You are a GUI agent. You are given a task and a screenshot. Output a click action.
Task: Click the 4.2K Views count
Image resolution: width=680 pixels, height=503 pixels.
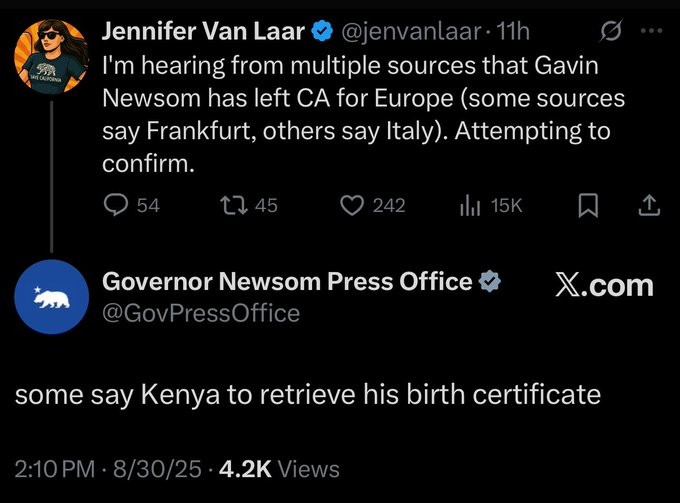coord(279,469)
